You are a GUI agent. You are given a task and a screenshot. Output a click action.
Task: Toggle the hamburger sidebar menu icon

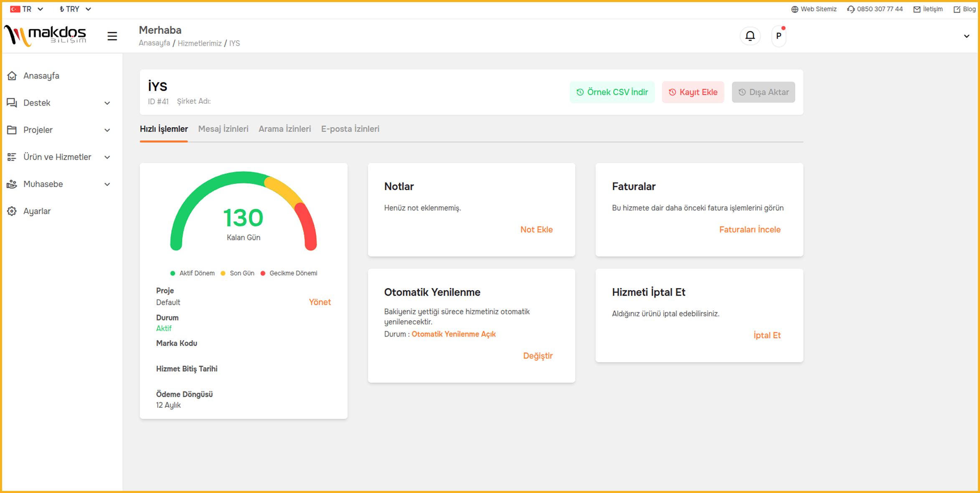point(112,36)
